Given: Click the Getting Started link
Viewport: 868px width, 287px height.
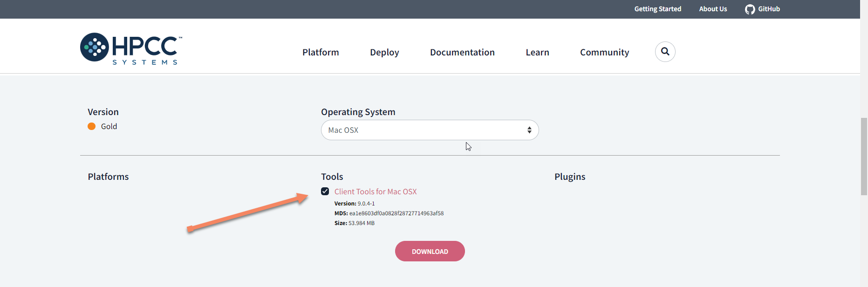Looking at the screenshot, I should [657, 9].
